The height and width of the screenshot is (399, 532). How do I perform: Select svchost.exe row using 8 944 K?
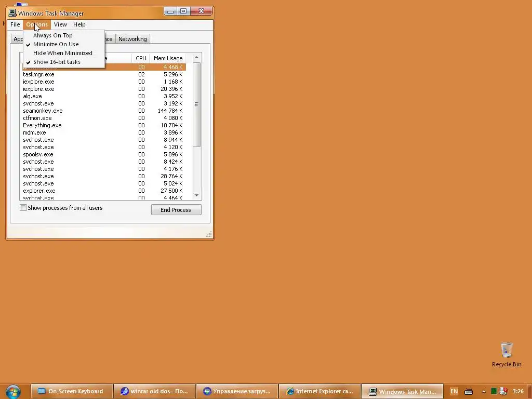(104, 140)
